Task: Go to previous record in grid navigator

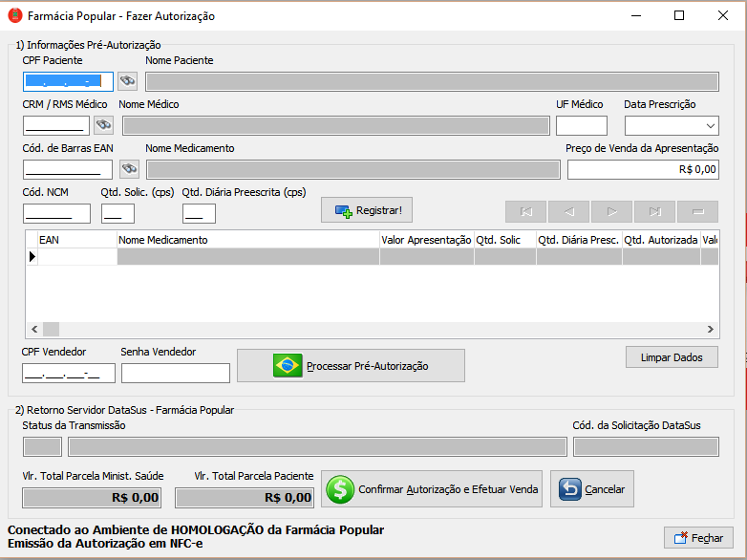Action: coord(568,211)
